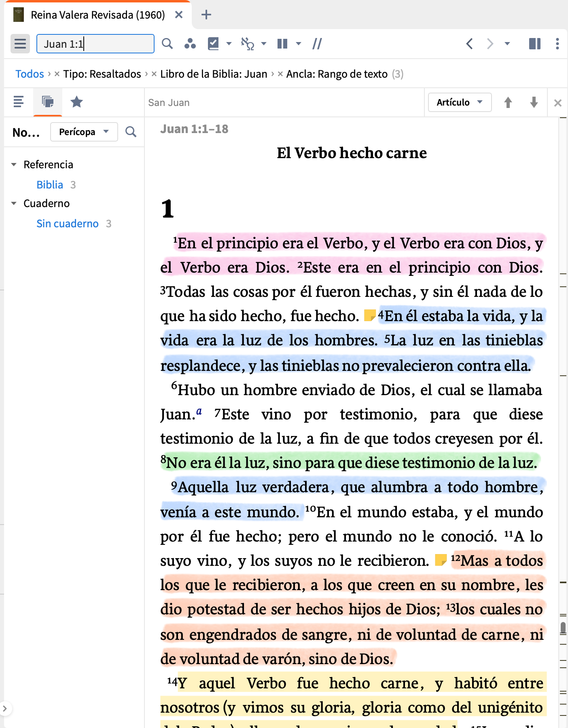
Task: Switch to the favorites star tab
Action: [76, 102]
